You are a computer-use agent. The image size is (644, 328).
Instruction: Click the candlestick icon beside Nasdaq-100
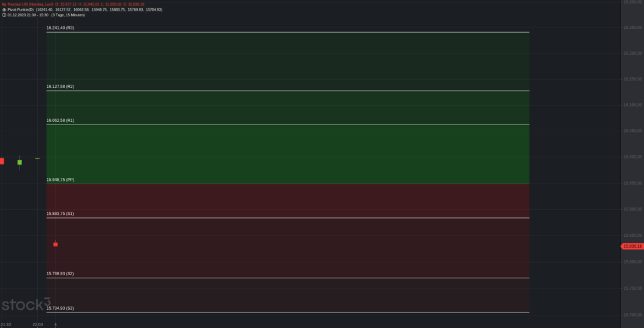point(4,4)
